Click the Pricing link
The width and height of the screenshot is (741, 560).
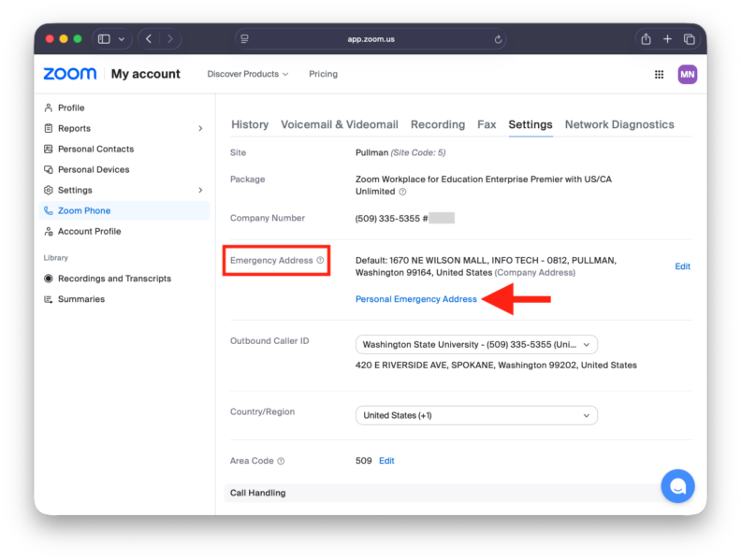click(323, 74)
